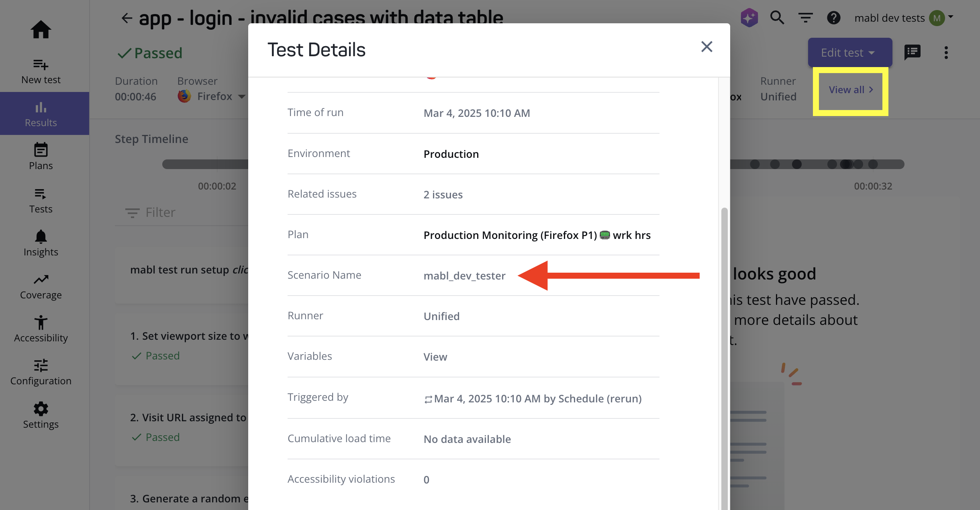Open Coverage section in sidebar
Screen dimensions: 980x510
point(41,286)
